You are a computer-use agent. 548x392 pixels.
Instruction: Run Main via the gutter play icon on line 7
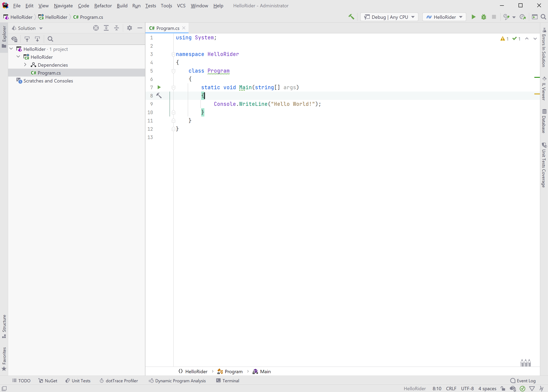(159, 87)
